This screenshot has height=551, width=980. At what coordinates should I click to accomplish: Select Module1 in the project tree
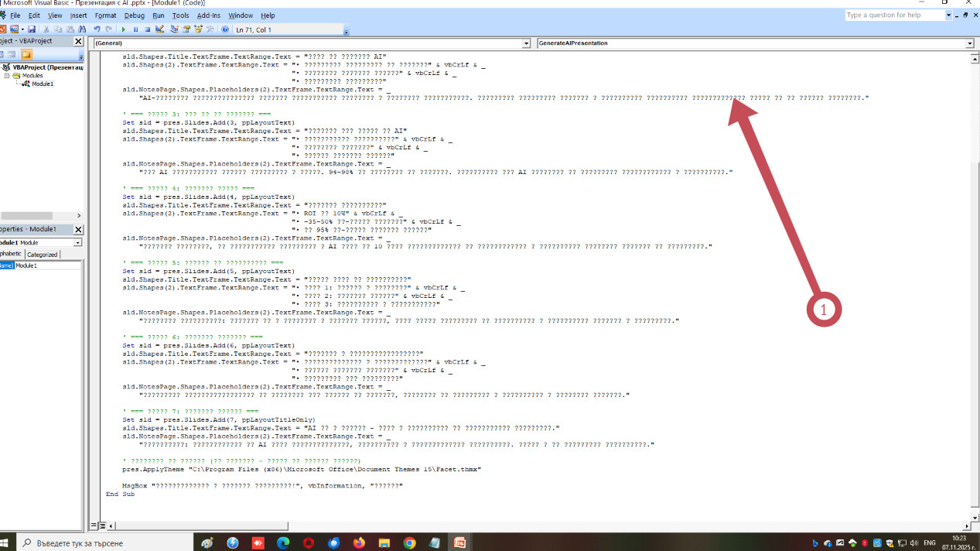[x=42, y=84]
